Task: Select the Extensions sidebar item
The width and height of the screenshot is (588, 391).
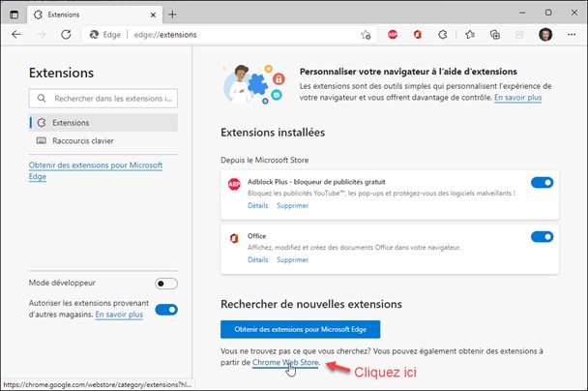Action: click(x=103, y=123)
